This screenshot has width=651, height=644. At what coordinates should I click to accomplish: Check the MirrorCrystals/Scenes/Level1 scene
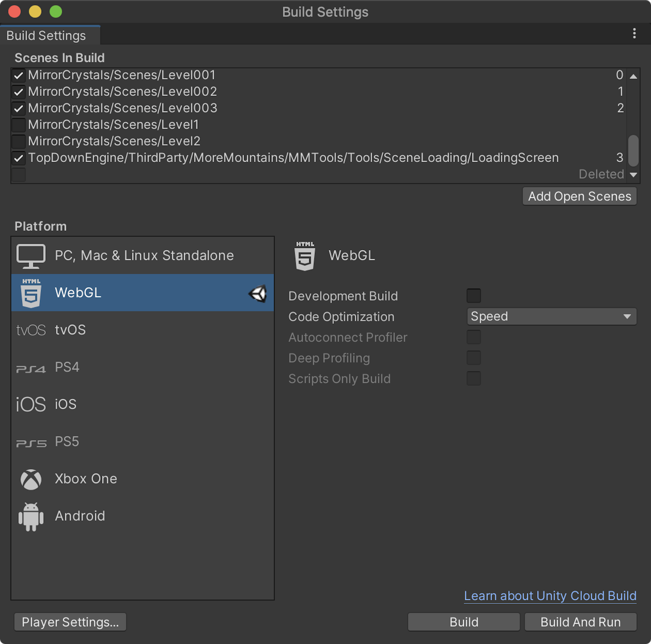coord(19,125)
